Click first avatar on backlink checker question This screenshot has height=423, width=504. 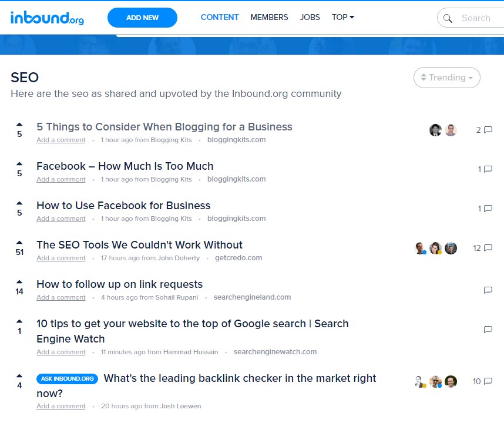click(420, 381)
